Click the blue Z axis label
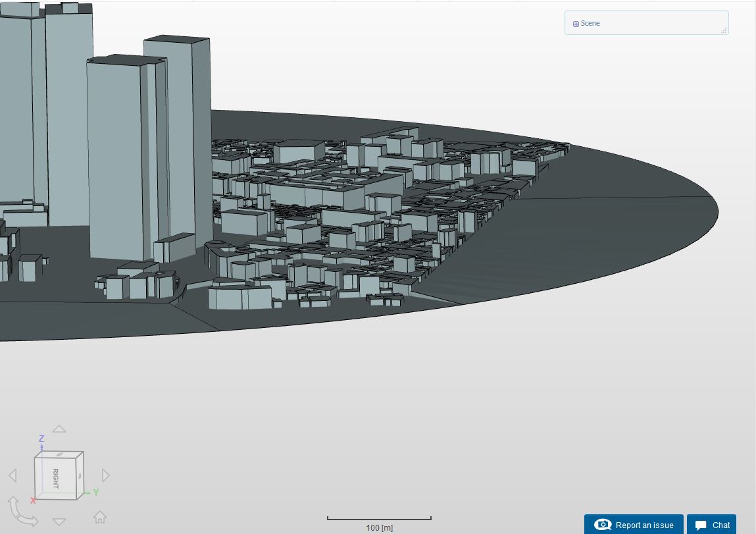This screenshot has height=534, width=756. pos(41,439)
